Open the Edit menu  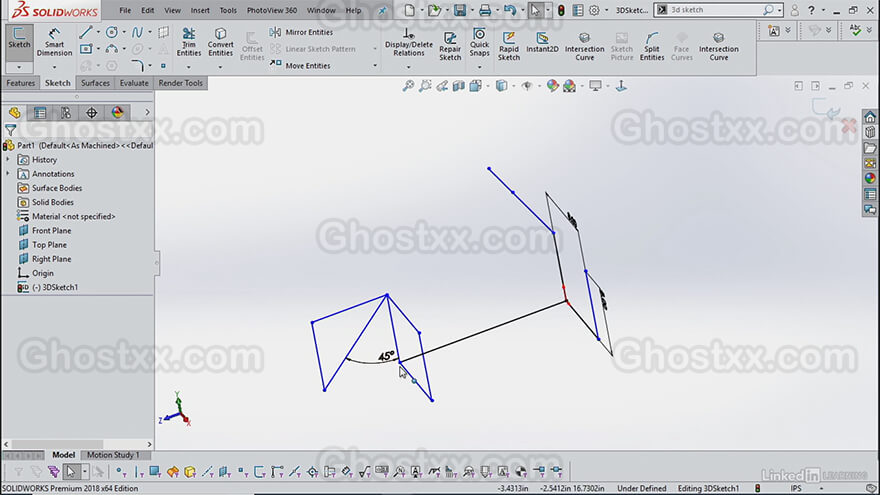pyautogui.click(x=148, y=10)
